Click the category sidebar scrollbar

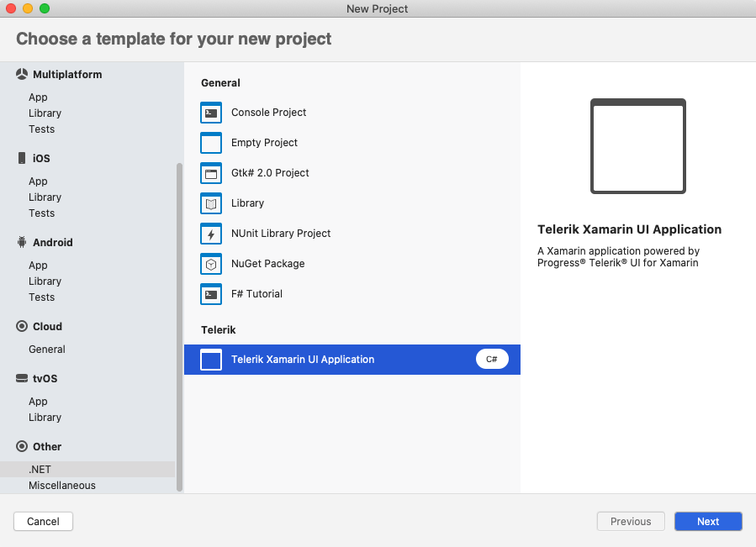[x=179, y=327]
